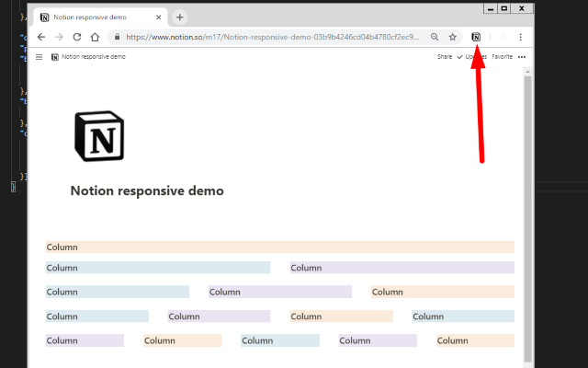This screenshot has height=368, width=588.
Task: Open a new browser tab
Action: [x=180, y=17]
